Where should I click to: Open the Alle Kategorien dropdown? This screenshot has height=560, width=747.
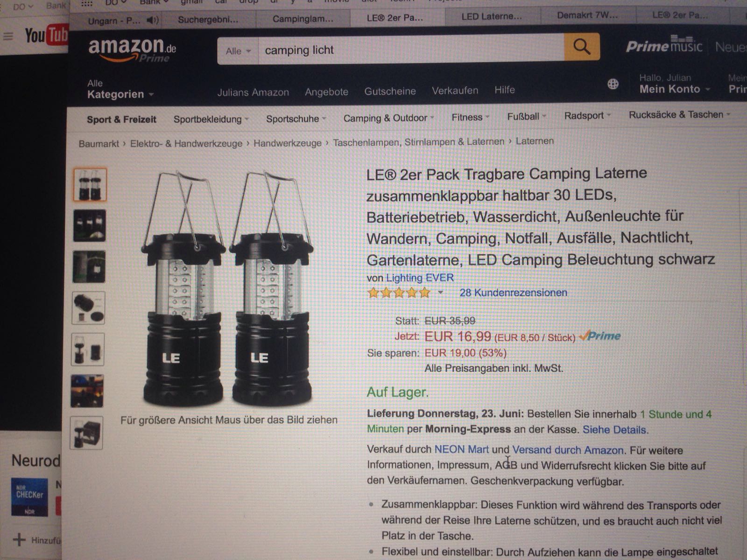(120, 90)
